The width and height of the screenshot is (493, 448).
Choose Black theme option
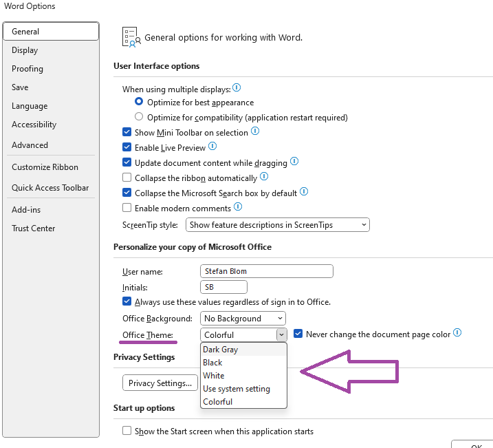tap(243, 363)
